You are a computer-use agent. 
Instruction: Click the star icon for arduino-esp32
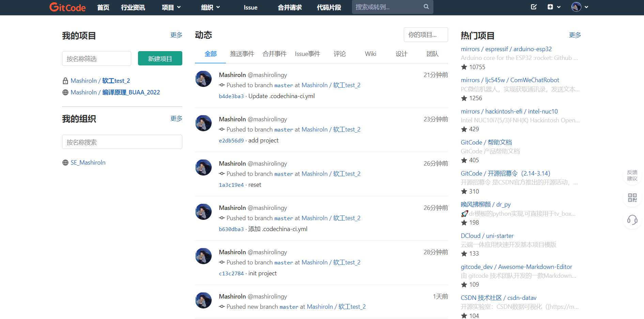[464, 67]
